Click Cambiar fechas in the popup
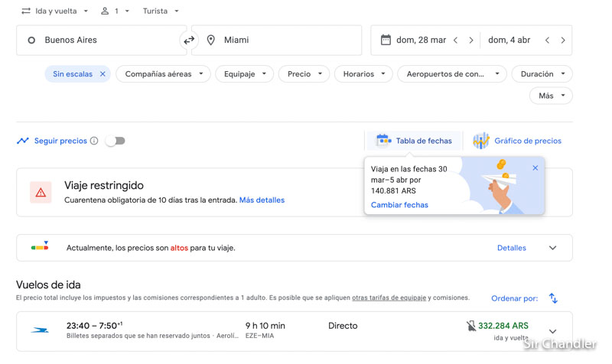 pos(399,205)
